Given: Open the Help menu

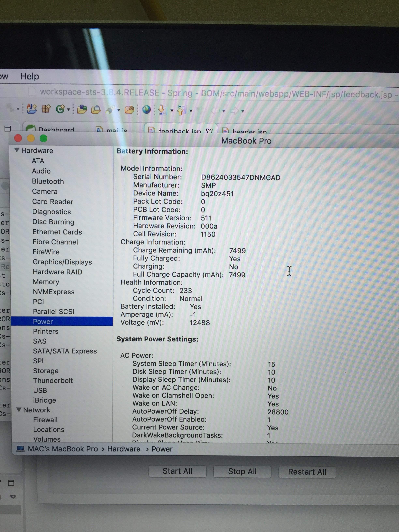Looking at the screenshot, I should click(29, 76).
